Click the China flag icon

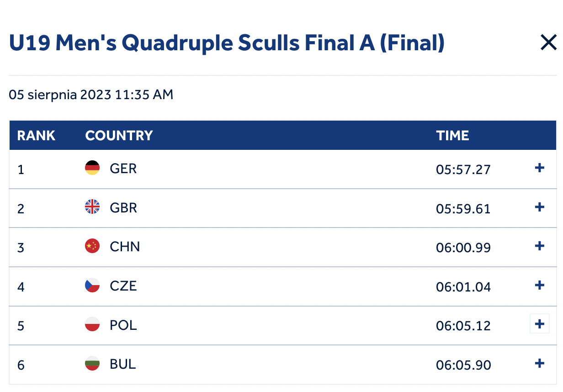[x=92, y=246]
